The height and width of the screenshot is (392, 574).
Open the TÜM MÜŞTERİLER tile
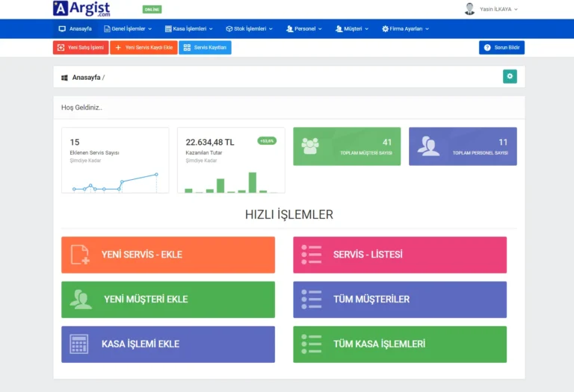click(x=400, y=299)
